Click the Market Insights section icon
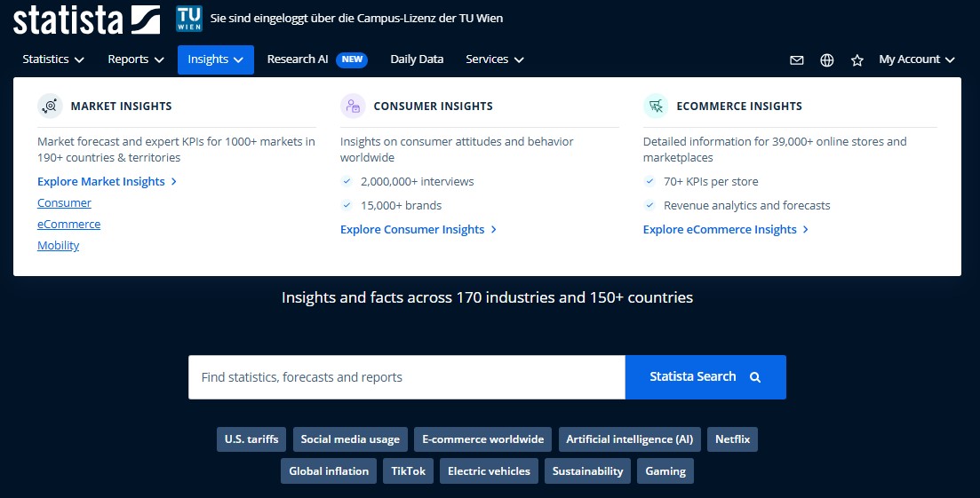 point(50,107)
